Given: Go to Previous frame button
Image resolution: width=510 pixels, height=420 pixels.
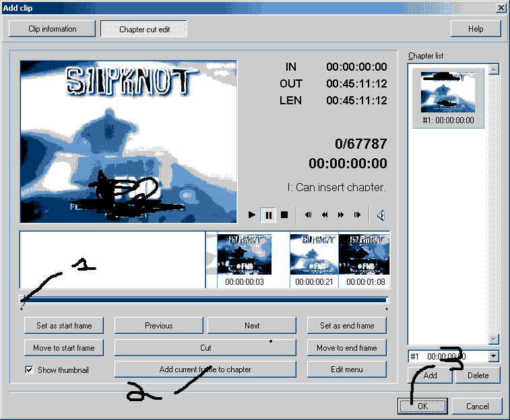Looking at the screenshot, I should (x=159, y=326).
